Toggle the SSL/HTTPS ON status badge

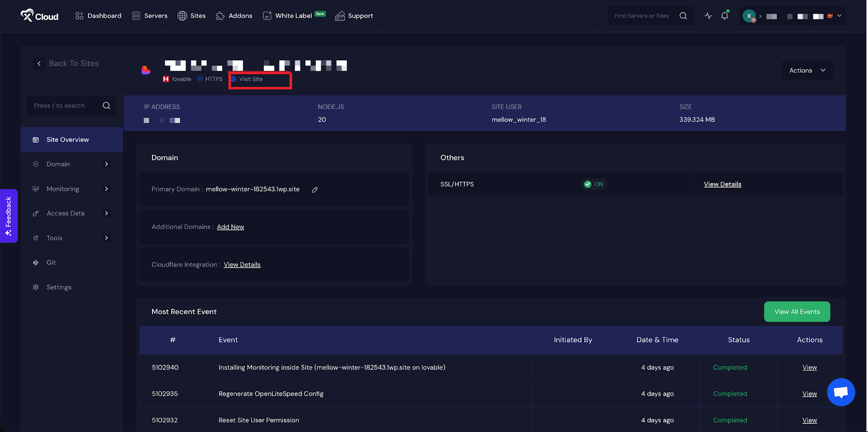click(x=594, y=184)
